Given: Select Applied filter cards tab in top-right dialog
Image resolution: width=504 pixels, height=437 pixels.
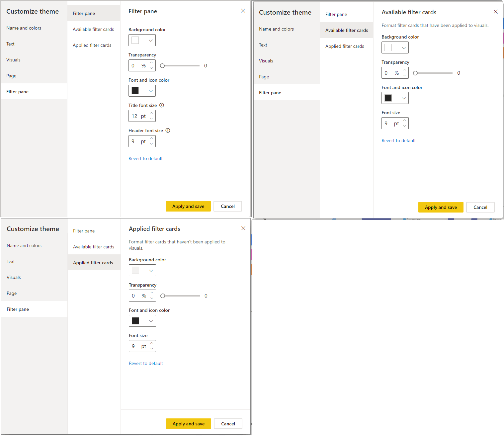Looking at the screenshot, I should [x=345, y=46].
